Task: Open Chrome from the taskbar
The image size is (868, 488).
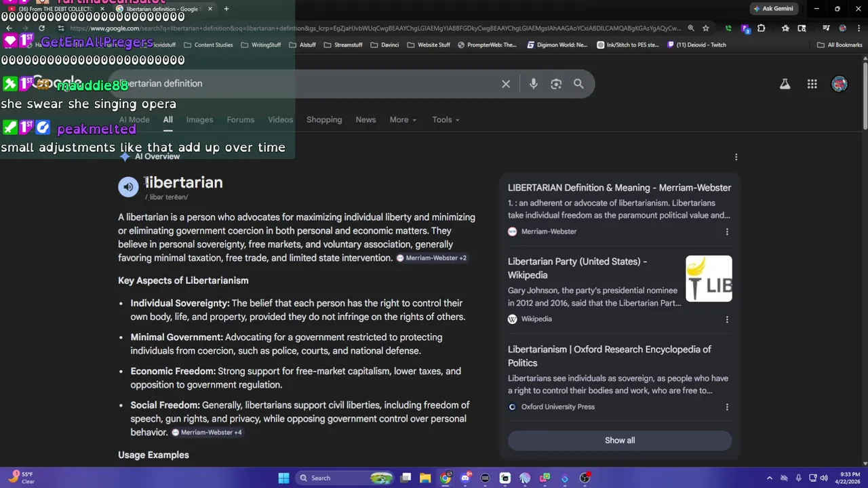Action: click(x=446, y=479)
